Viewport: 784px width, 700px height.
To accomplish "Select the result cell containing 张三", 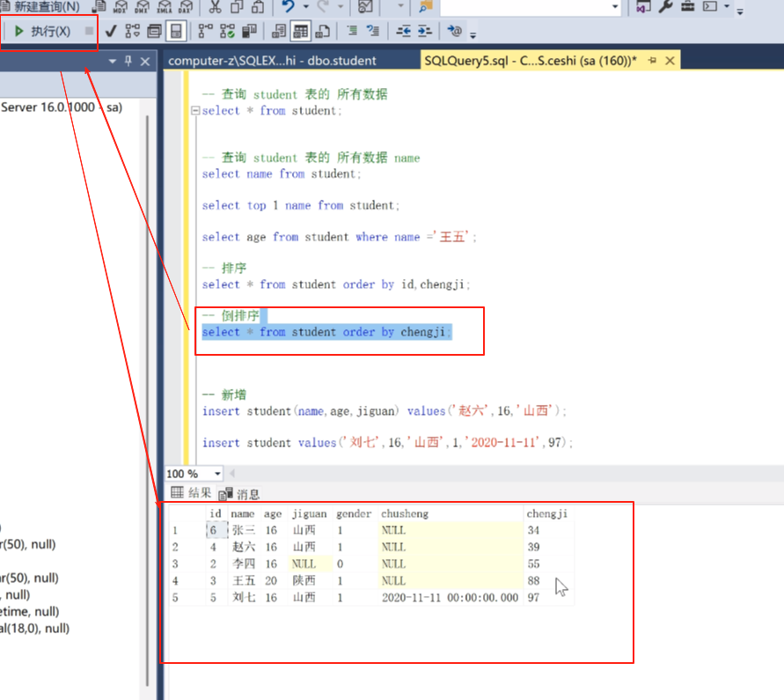I will pos(245,530).
